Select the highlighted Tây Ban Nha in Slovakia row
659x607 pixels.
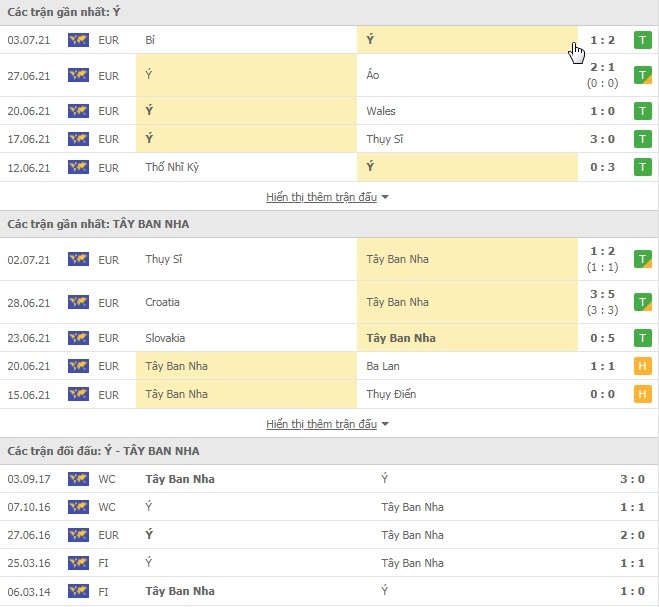click(x=401, y=338)
